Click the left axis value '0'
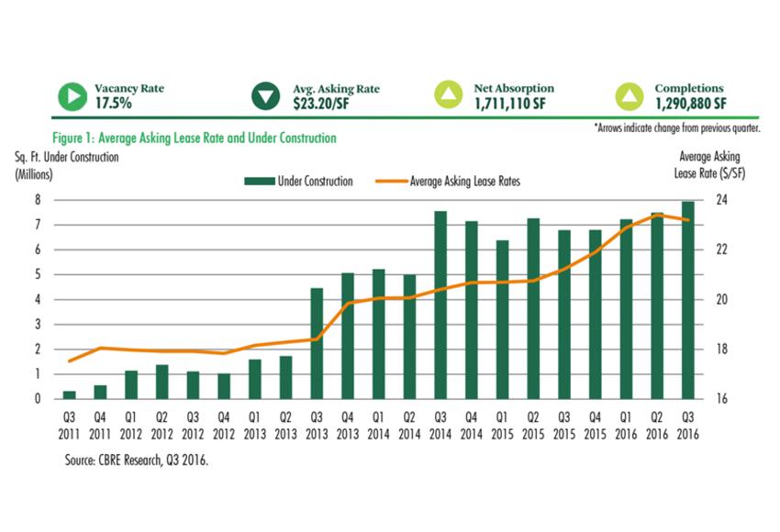Viewport: 780px width, 532px height. 38,399
